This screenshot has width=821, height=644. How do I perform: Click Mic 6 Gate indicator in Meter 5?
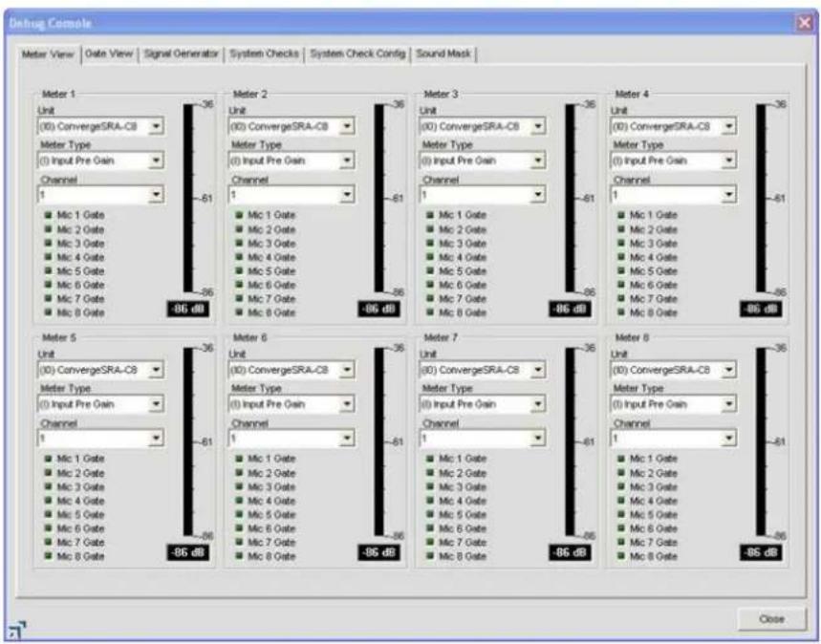(x=48, y=527)
